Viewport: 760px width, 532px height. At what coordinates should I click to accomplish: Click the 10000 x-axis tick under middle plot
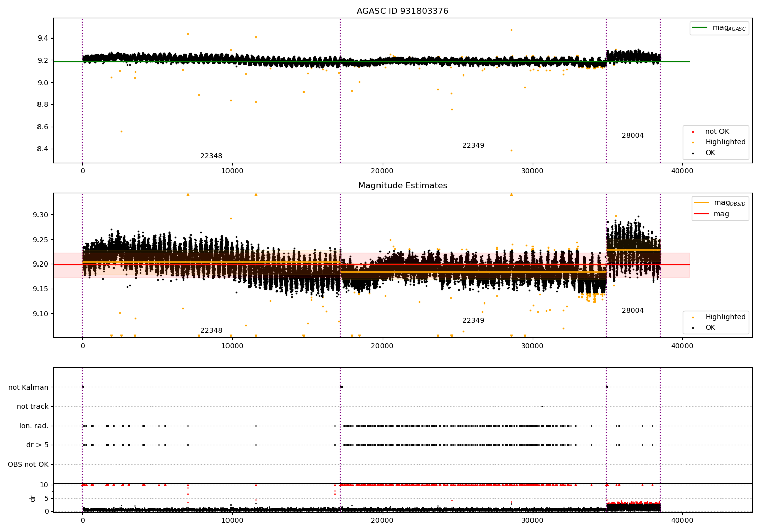232,346
